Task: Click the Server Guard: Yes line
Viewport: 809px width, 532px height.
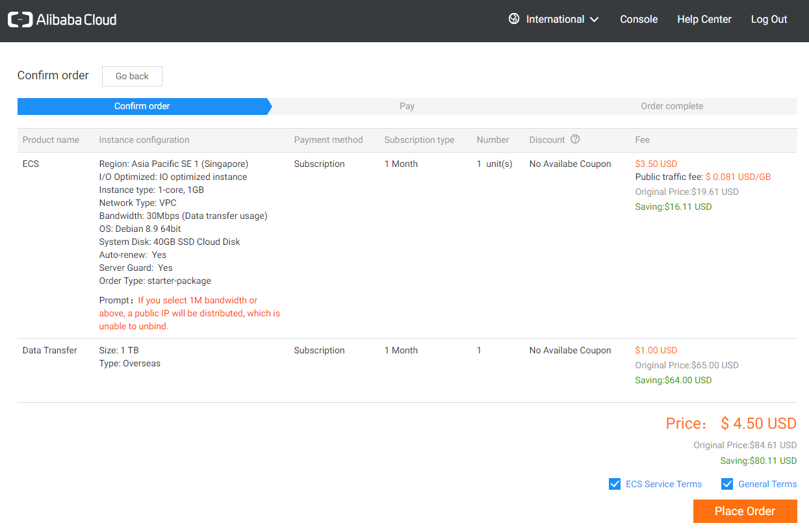Action: (136, 268)
